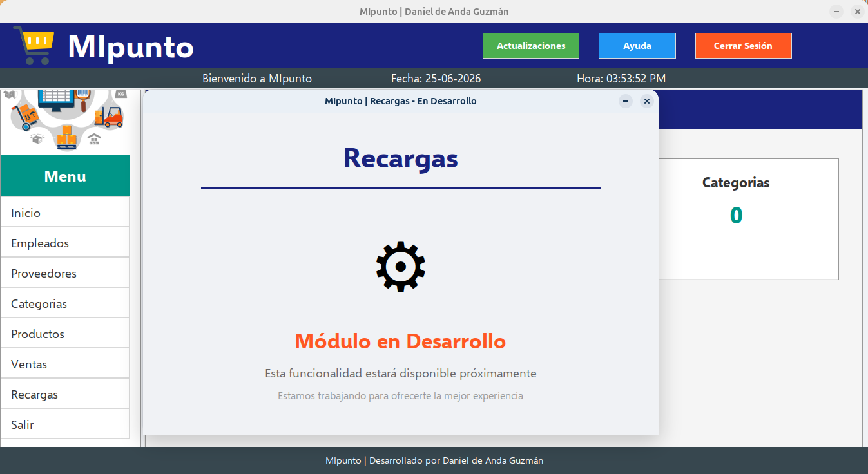Image resolution: width=868 pixels, height=474 pixels.
Task: Click the green Menu header
Action: coord(65,176)
